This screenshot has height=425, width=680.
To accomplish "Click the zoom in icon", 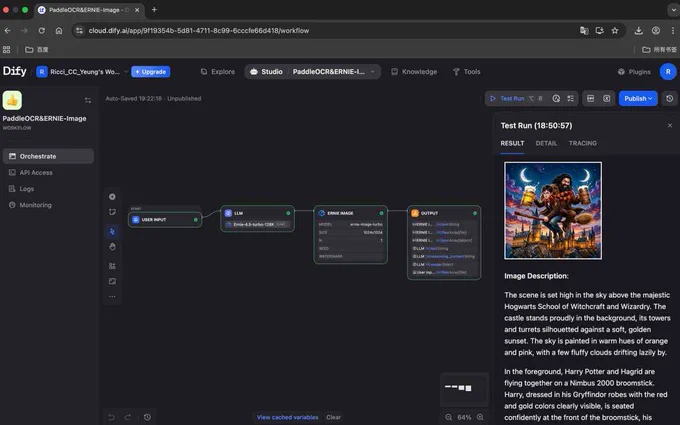I will tap(480, 417).
